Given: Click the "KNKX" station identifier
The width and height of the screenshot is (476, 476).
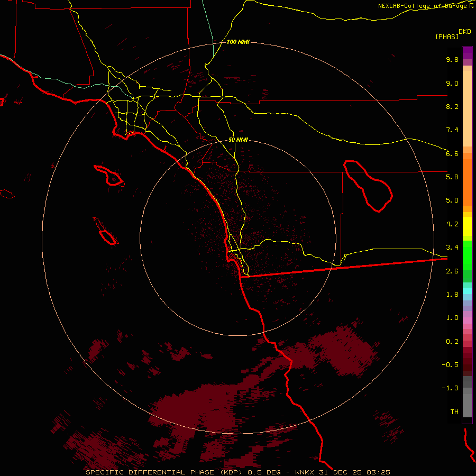Looking at the screenshot, I should pyautogui.click(x=304, y=472).
